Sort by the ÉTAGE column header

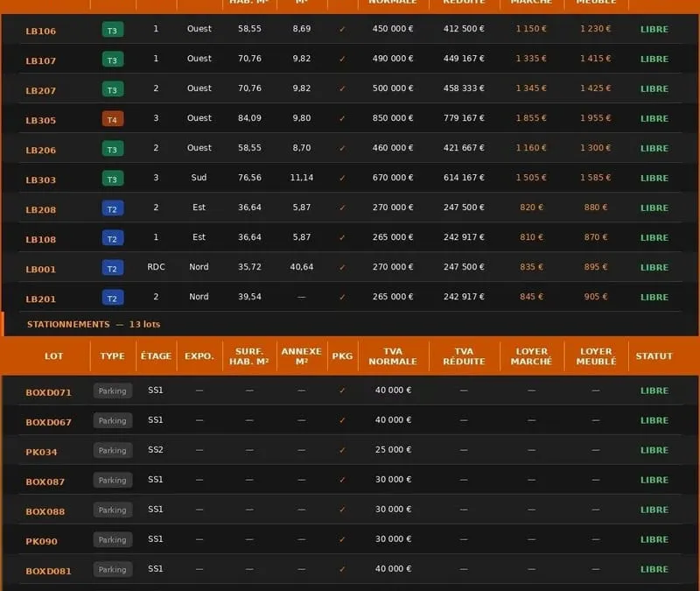[x=156, y=356]
